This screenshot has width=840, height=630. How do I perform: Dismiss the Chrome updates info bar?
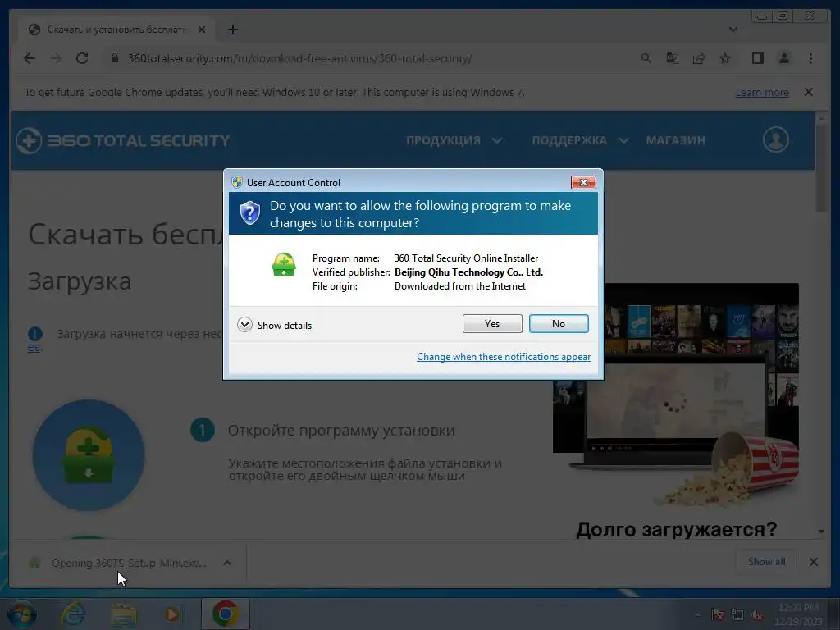point(808,92)
